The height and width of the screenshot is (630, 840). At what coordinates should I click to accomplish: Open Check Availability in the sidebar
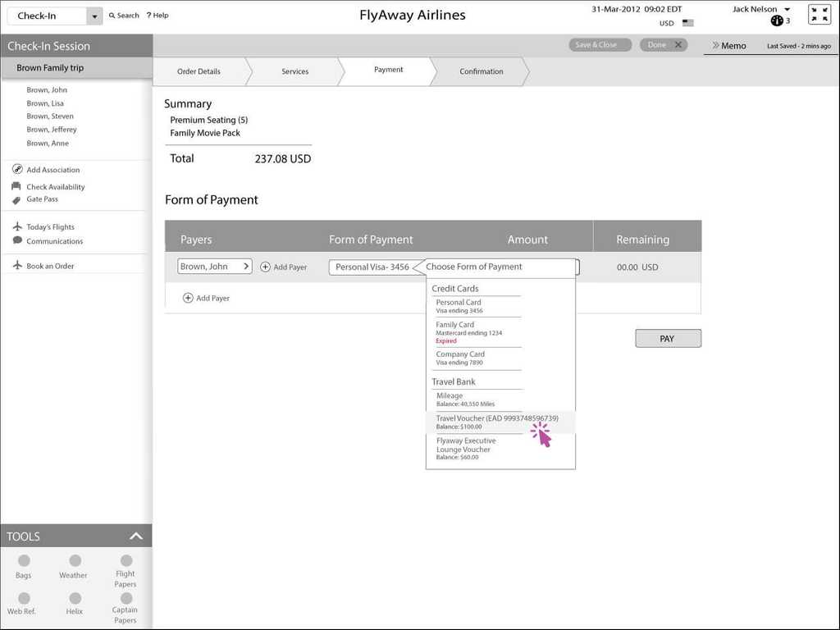[x=55, y=187]
